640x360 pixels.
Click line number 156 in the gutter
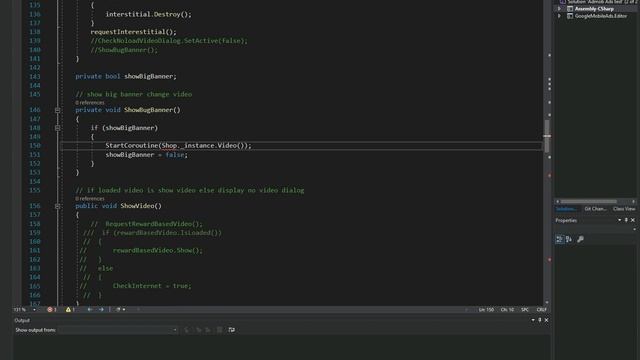click(35, 206)
